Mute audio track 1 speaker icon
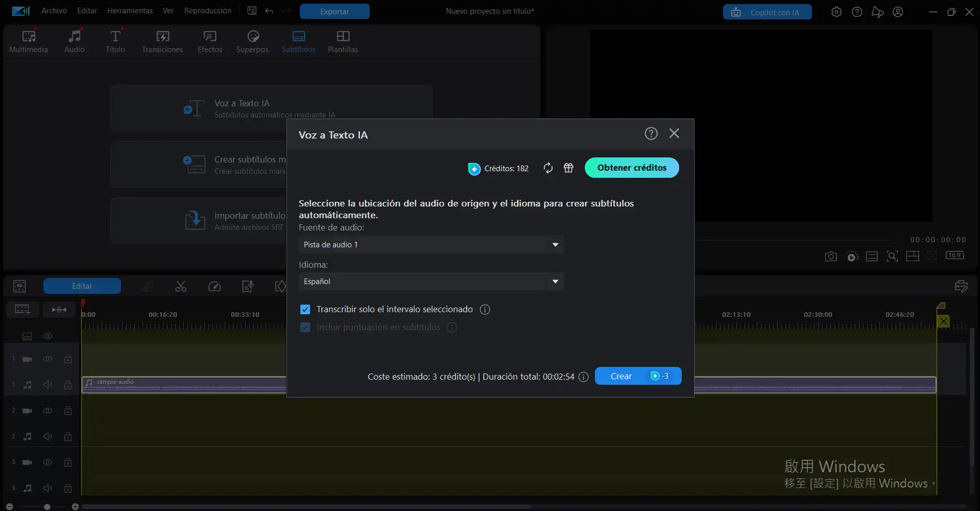This screenshot has height=511, width=980. (47, 385)
